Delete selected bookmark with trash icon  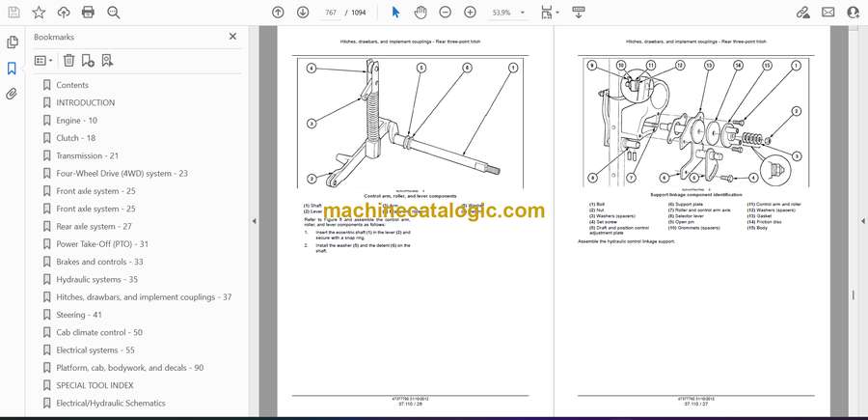68,61
